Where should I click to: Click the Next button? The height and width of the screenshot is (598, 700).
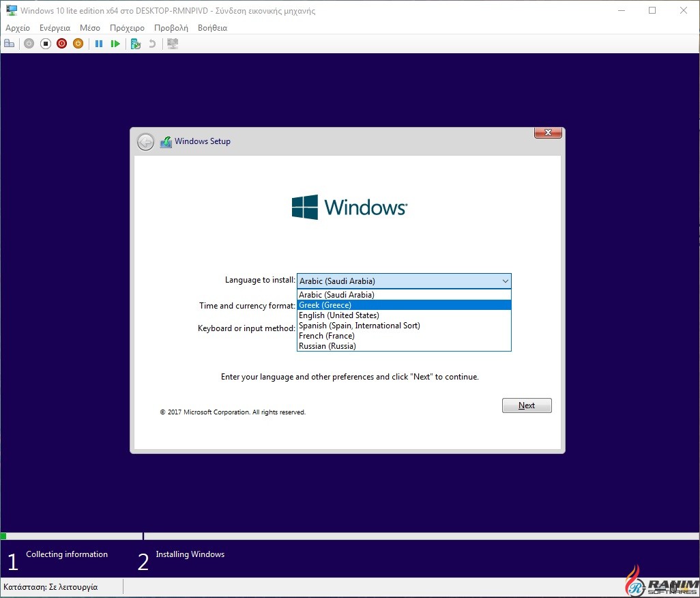(x=527, y=405)
